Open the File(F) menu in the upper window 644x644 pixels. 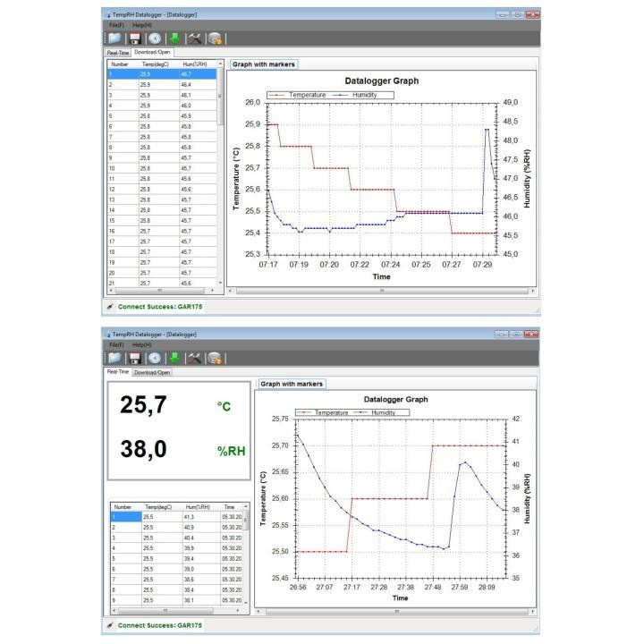point(115,25)
